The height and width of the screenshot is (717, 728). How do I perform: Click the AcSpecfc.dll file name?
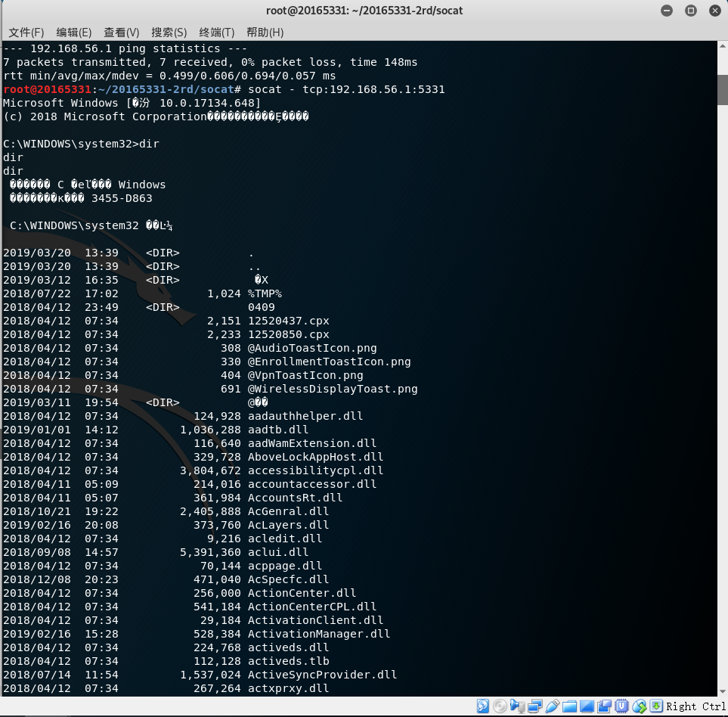(289, 579)
